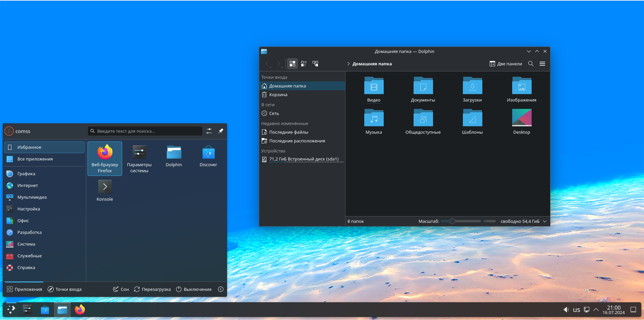Click the KDE application launcher taskbar button

11,310
